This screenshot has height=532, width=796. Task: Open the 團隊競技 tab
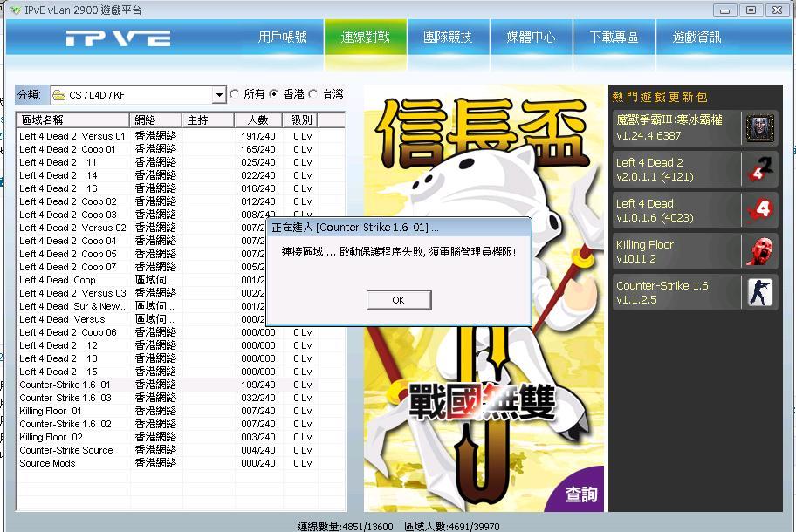click(x=449, y=37)
